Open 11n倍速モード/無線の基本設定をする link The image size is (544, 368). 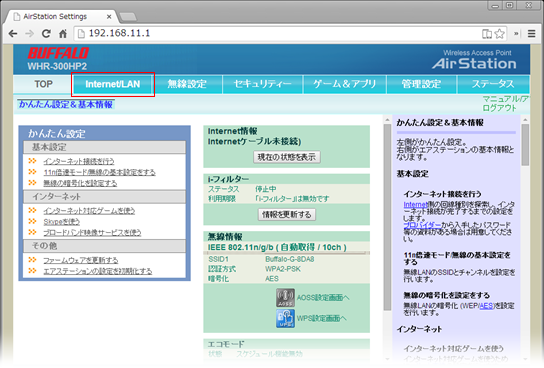99,172
